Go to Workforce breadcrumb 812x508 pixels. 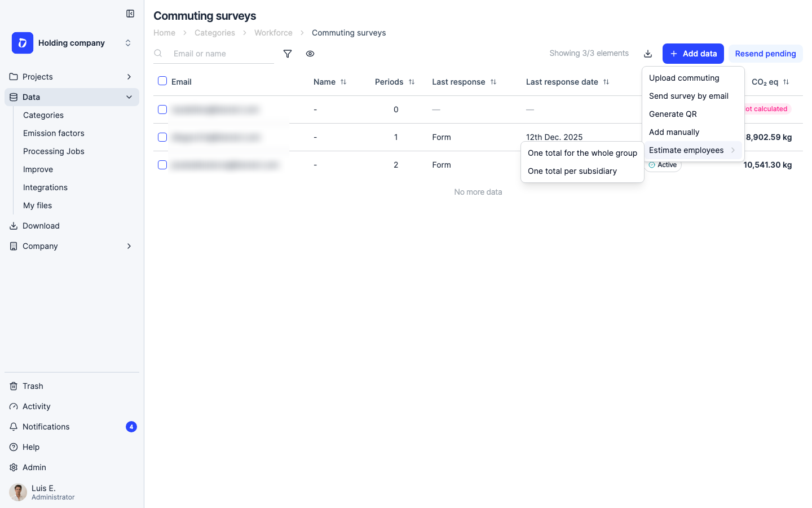273,33
